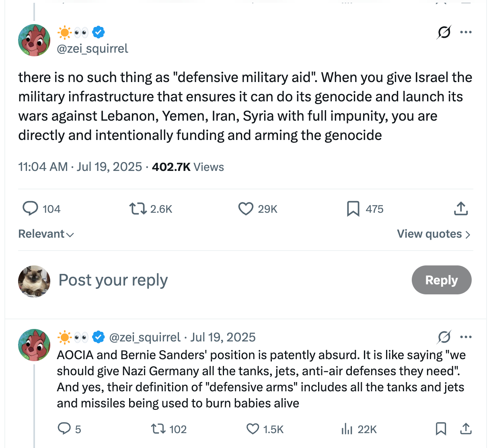493x448 pixels.
Task: Like the main post with 29K likes
Action: point(246,209)
